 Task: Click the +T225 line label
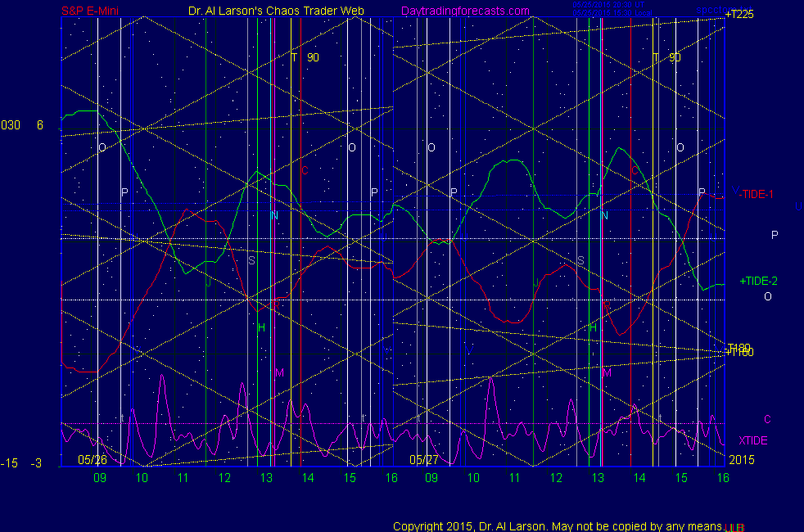pos(739,15)
